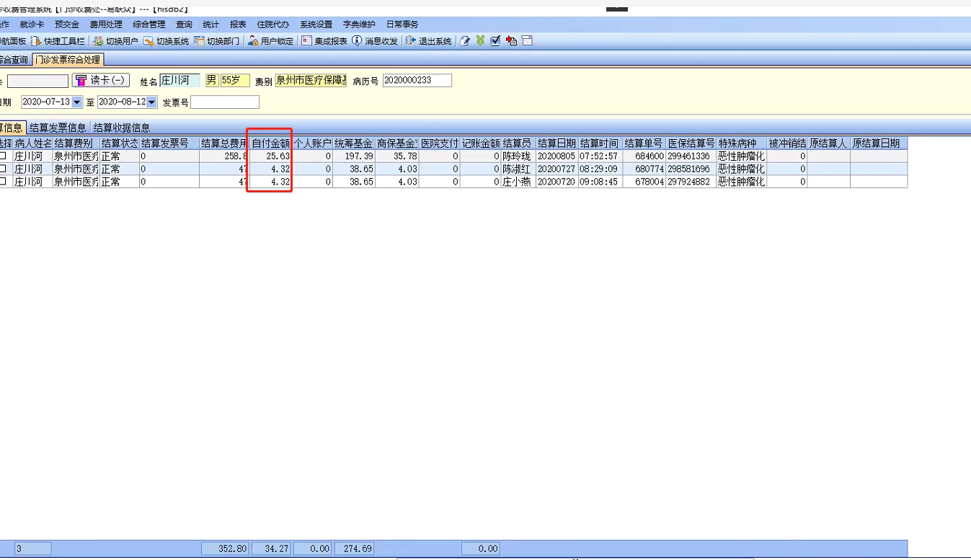The image size is (971, 560).
Task: Open the 报表 menu
Action: [x=238, y=25]
